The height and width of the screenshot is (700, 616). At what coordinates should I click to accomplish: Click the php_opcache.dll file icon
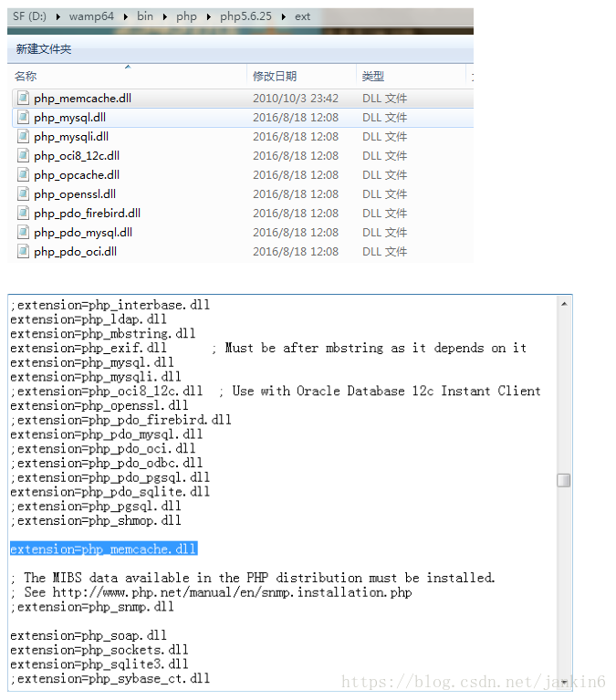pos(23,174)
